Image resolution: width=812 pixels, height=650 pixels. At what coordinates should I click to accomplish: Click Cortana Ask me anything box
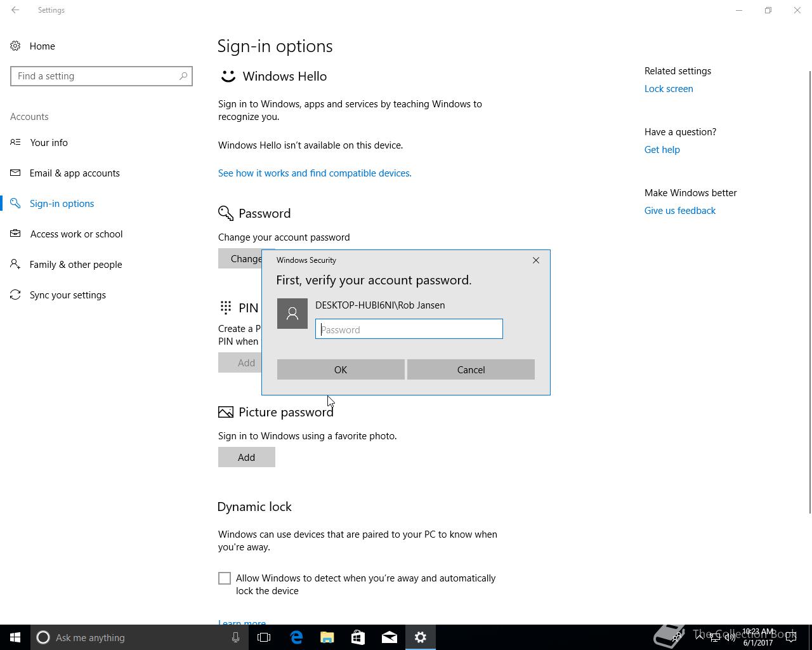(x=138, y=637)
